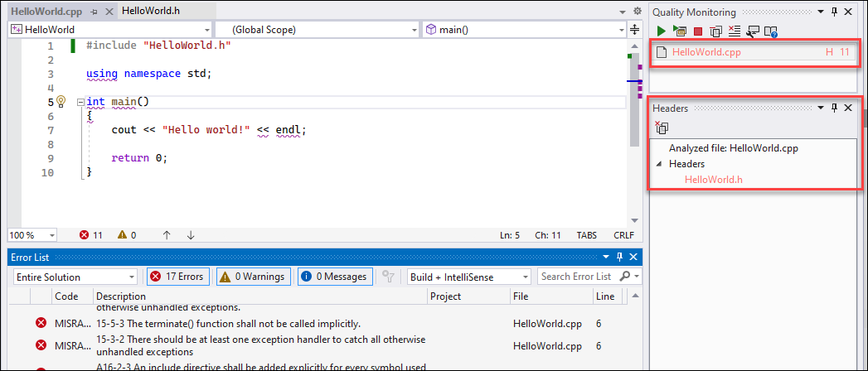
Task: Click the lightbulb quick action on line 5
Action: pyautogui.click(x=61, y=102)
